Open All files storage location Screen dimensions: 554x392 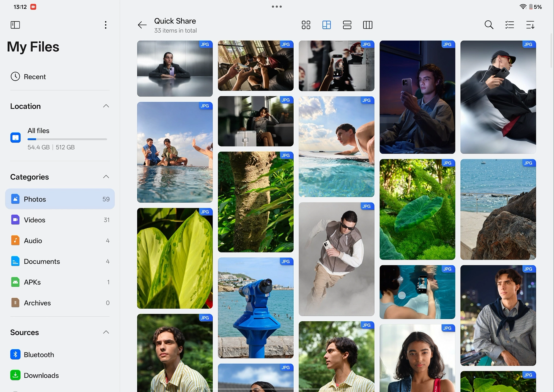point(60,139)
